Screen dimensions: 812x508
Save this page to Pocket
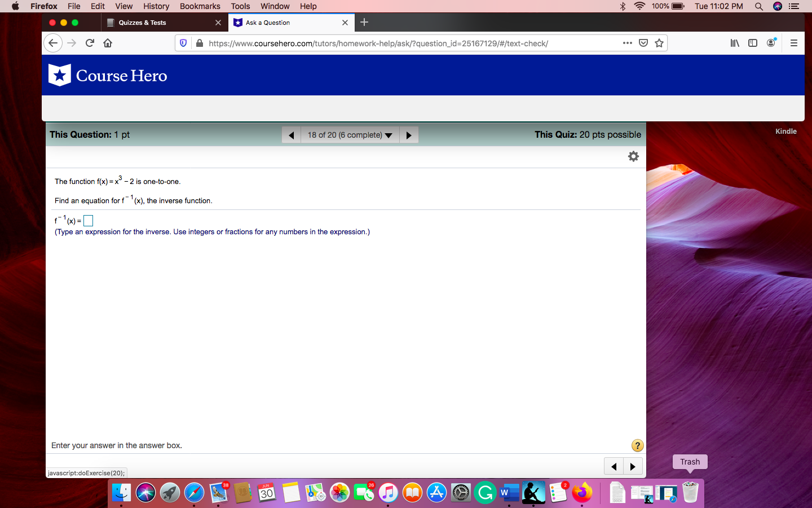pyautogui.click(x=643, y=43)
